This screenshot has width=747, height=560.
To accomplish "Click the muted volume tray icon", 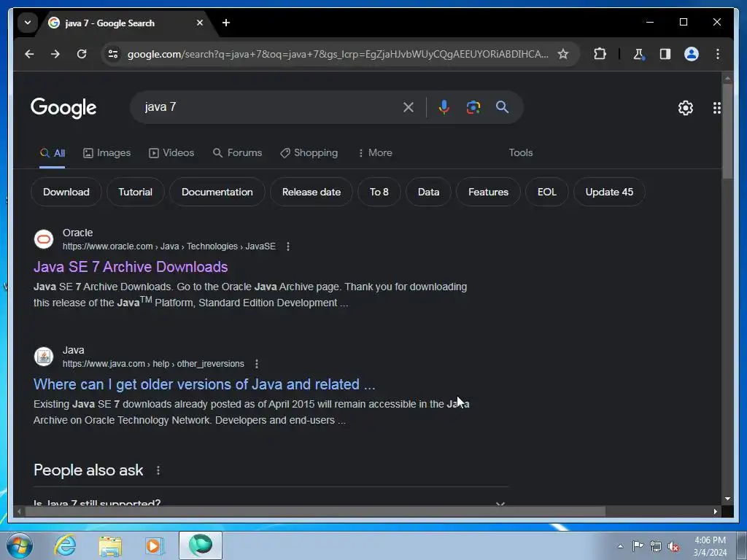I will 673,546.
